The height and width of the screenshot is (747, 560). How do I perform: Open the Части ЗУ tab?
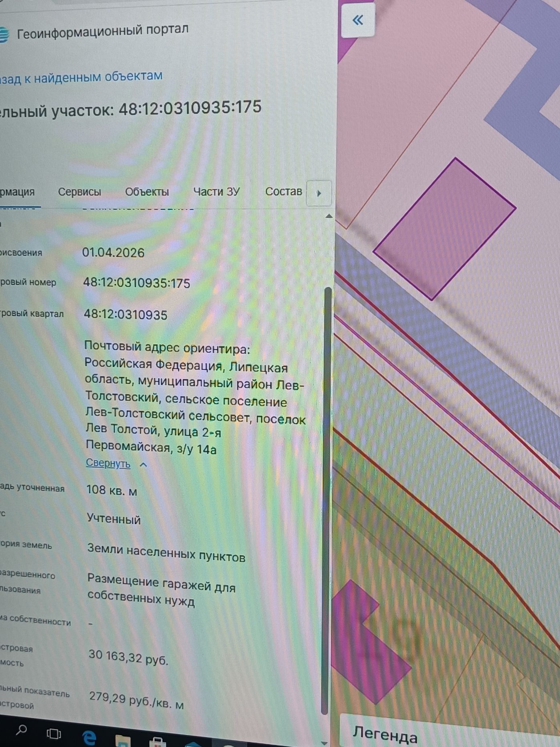pos(216,192)
